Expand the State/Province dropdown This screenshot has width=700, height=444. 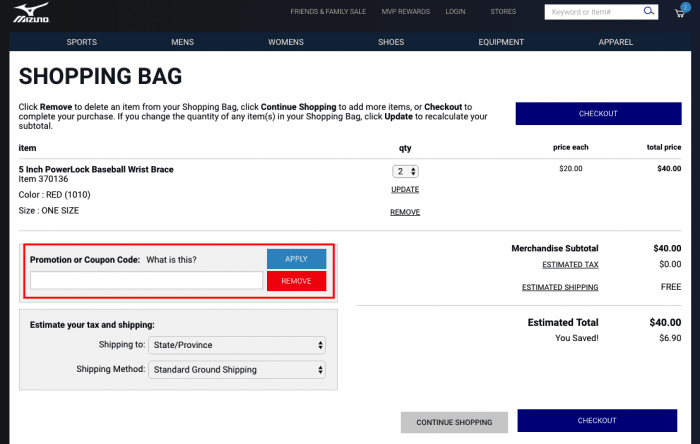point(237,345)
